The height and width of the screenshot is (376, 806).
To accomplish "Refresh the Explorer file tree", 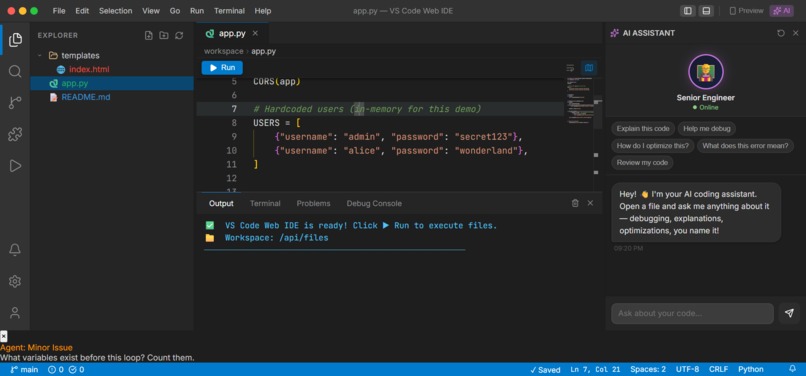I will coord(179,35).
